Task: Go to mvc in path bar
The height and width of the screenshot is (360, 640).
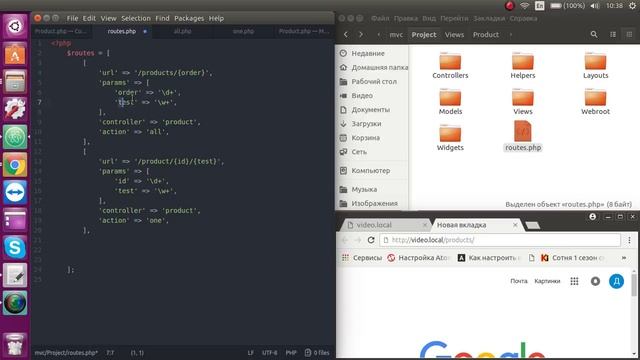Action: (x=396, y=35)
